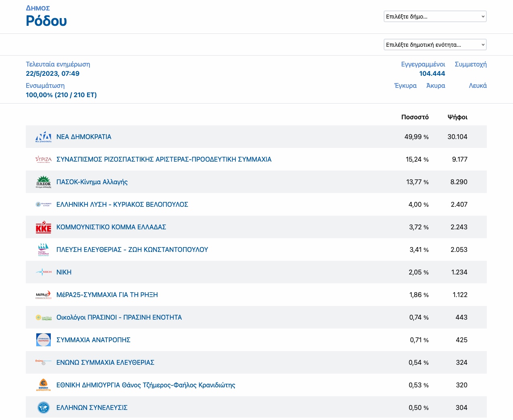Screen dimensions: 513x420
Task: Click the registered voters count 104.444
Action: pos(432,73)
